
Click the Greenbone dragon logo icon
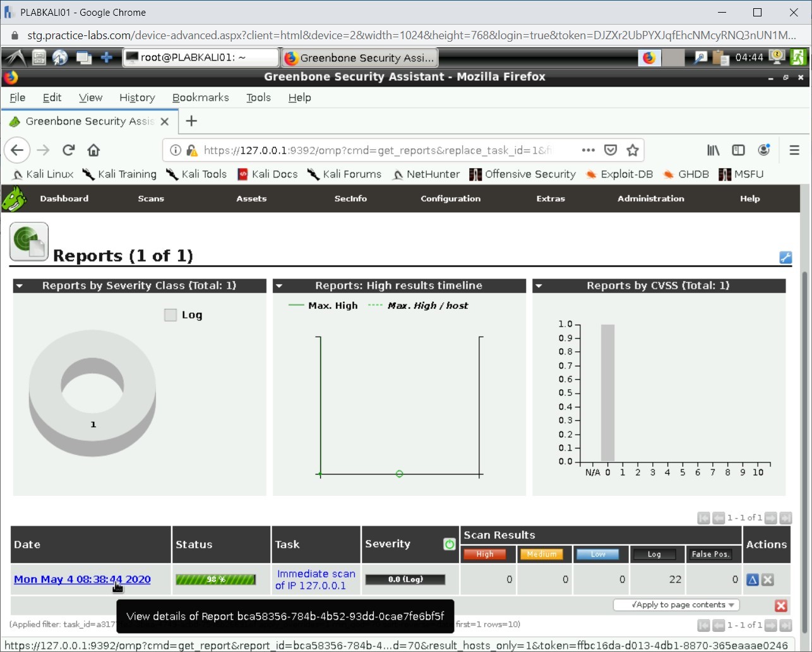[x=14, y=199]
